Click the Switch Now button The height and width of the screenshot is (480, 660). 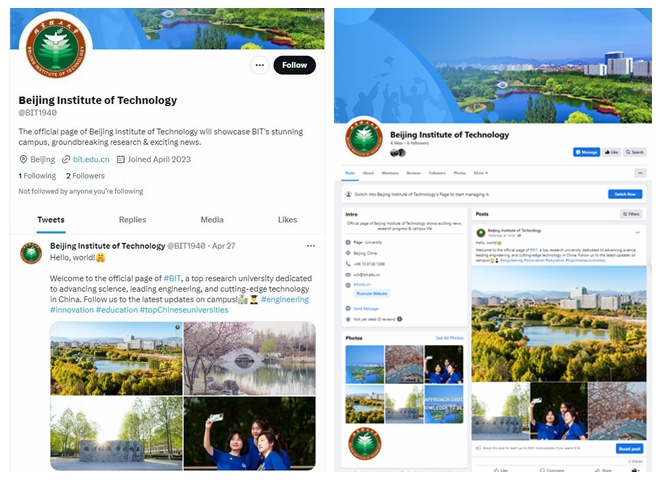coord(625,194)
